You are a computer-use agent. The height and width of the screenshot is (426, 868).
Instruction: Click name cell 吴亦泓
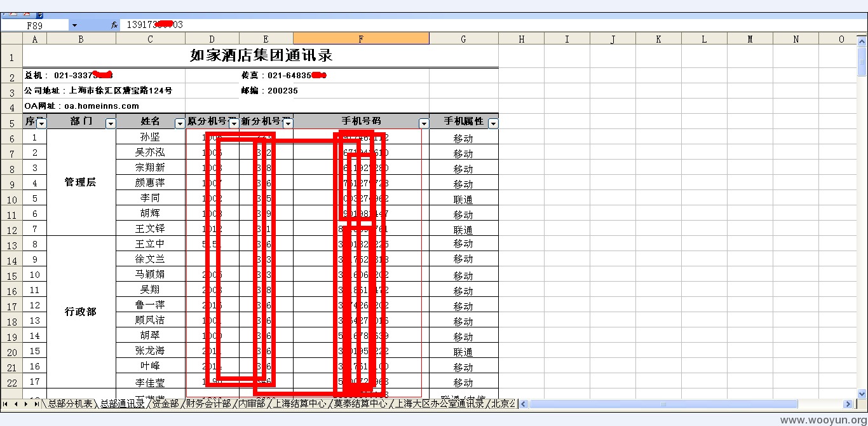pos(151,153)
